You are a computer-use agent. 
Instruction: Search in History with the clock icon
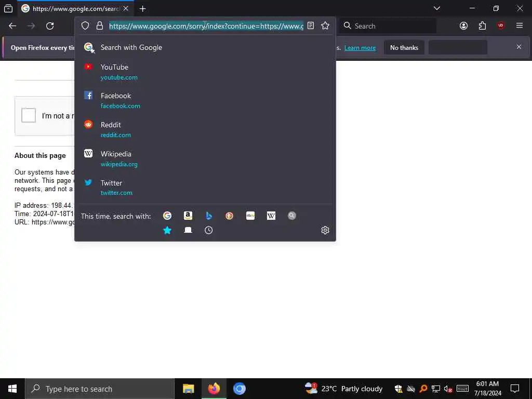[209, 230]
